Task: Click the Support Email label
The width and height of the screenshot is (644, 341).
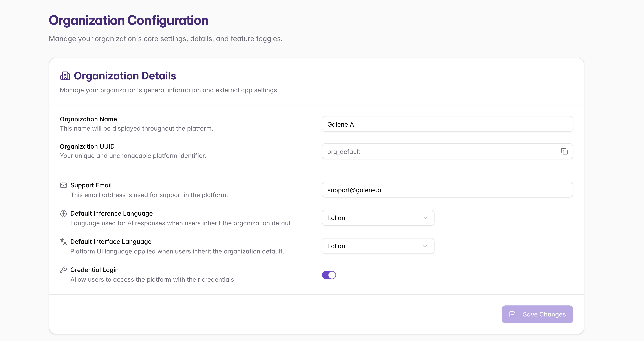Action: pyautogui.click(x=91, y=185)
